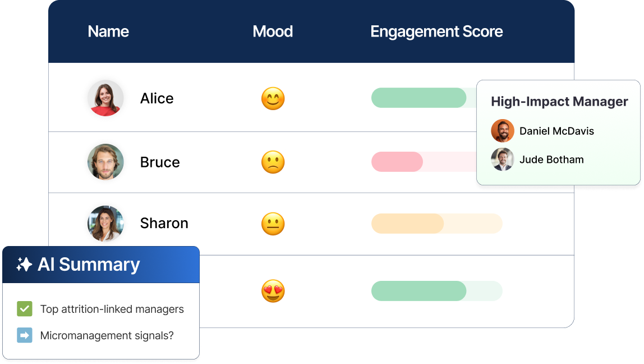Image resolution: width=644 pixels, height=364 pixels.
Task: Click the green checkmark beside attrition-linked managers
Action: [25, 309]
